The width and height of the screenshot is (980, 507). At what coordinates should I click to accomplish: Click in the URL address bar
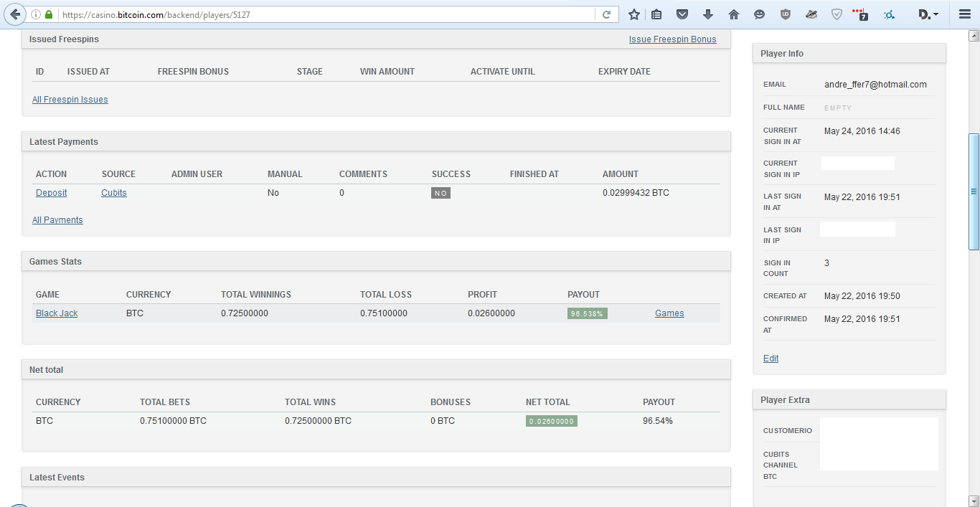(326, 14)
